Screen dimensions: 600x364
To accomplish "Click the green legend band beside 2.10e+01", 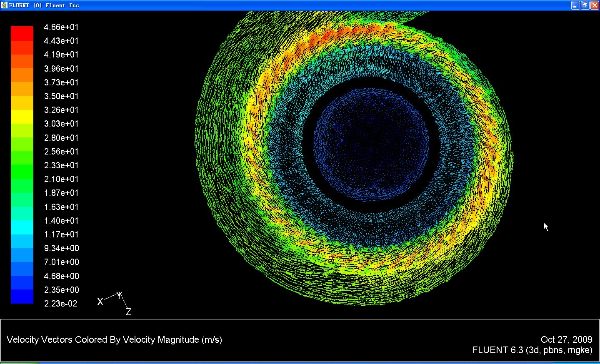I will click(x=22, y=172).
